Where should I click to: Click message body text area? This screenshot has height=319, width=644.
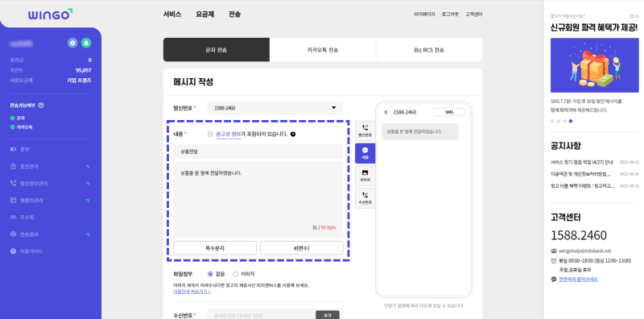pyautogui.click(x=258, y=200)
